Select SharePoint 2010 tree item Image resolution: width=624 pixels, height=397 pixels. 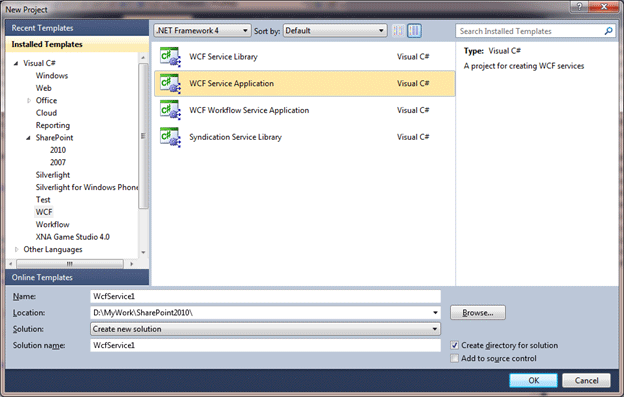(x=58, y=150)
